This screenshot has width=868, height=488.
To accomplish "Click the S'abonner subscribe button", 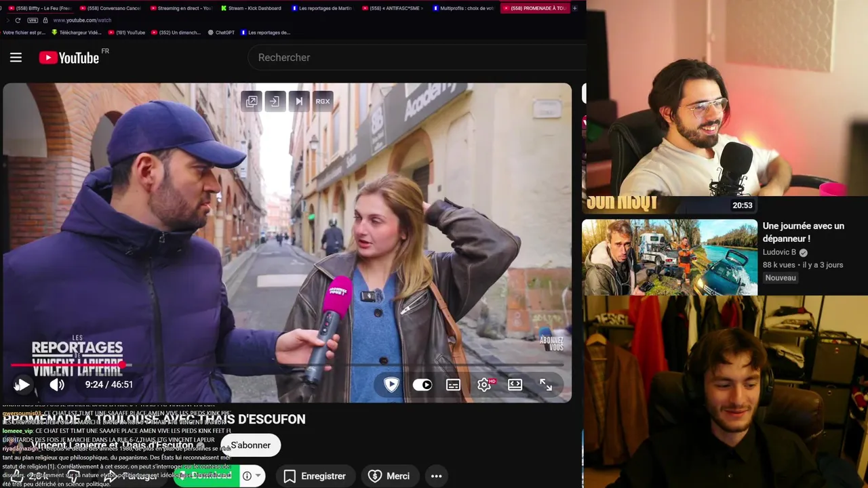I will coord(251,445).
